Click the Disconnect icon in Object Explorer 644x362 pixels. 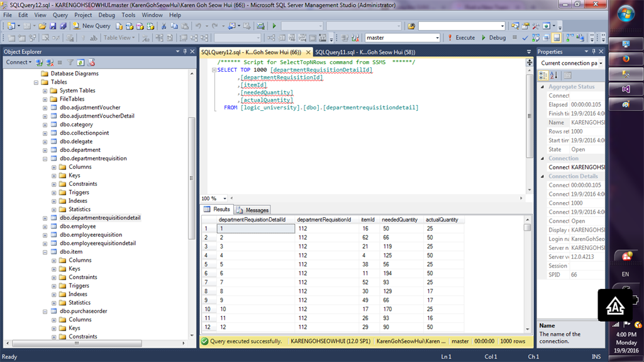pyautogui.click(x=50, y=62)
